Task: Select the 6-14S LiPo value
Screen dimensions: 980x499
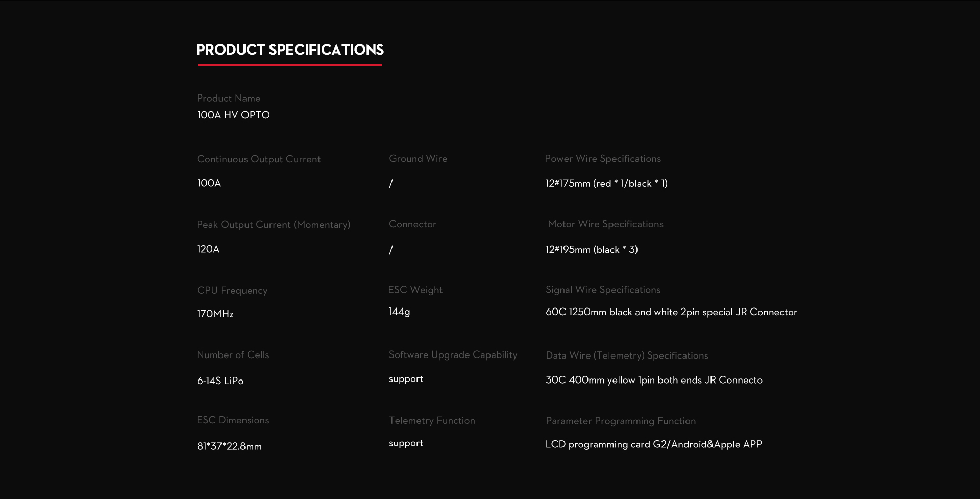Action: pyautogui.click(x=220, y=381)
